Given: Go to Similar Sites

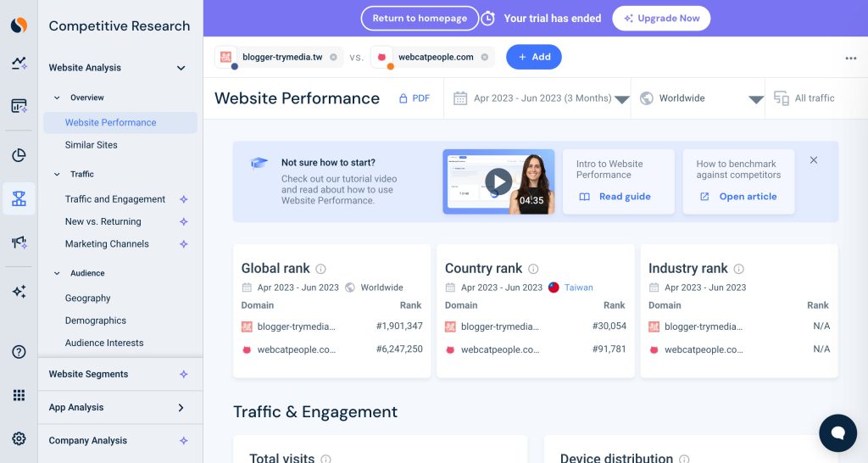Looking at the screenshot, I should tap(92, 145).
